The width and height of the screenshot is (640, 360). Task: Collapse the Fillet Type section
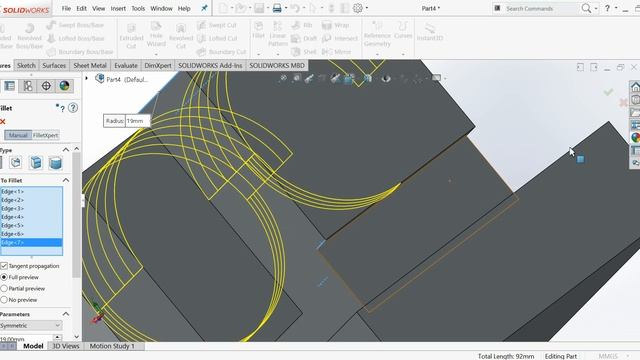[x=66, y=150]
